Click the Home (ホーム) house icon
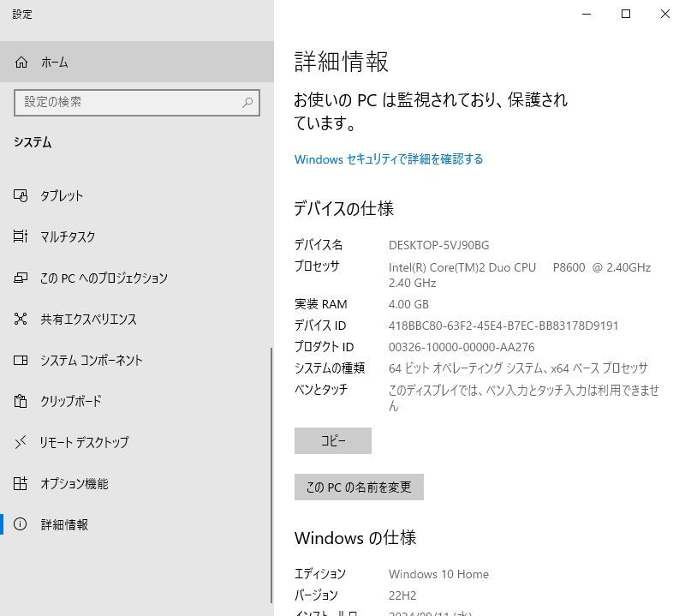This screenshot has width=685, height=616. tap(21, 63)
